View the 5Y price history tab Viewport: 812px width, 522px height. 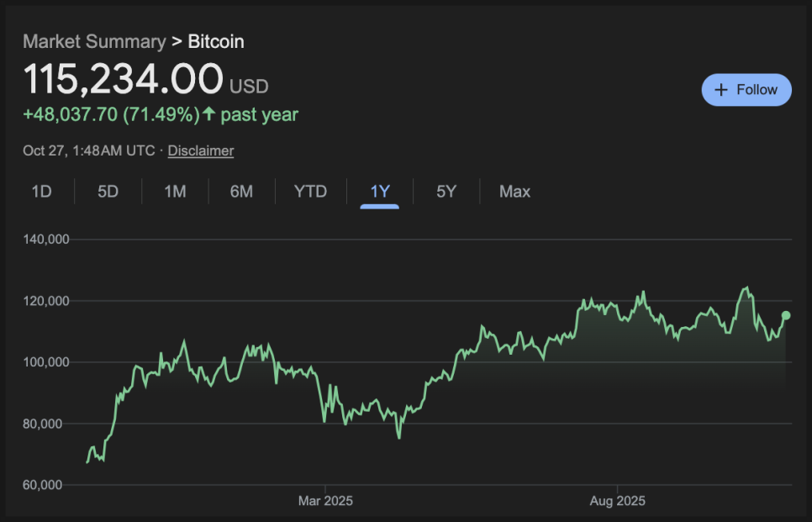pyautogui.click(x=446, y=192)
